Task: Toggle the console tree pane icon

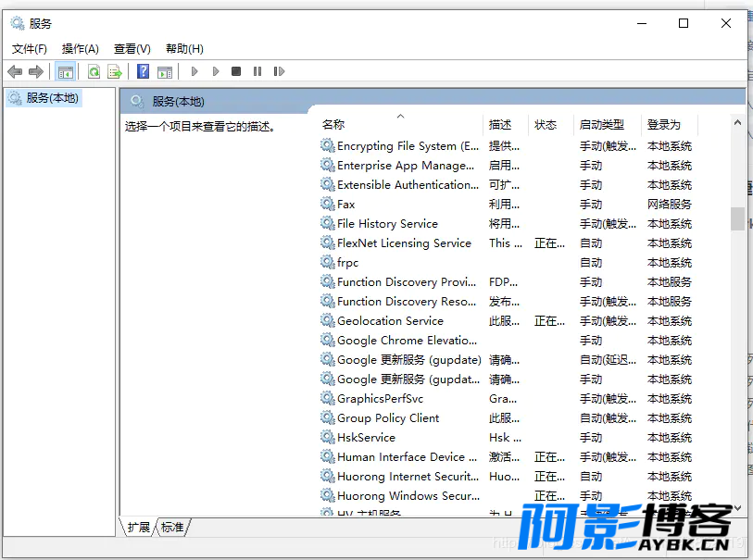Action: (66, 71)
